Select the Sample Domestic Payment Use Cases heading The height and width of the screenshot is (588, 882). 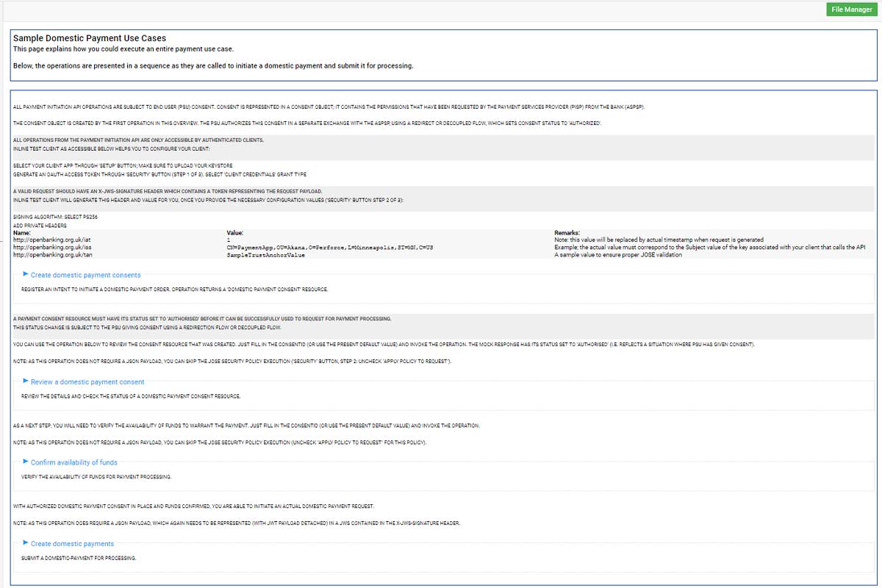tap(90, 38)
